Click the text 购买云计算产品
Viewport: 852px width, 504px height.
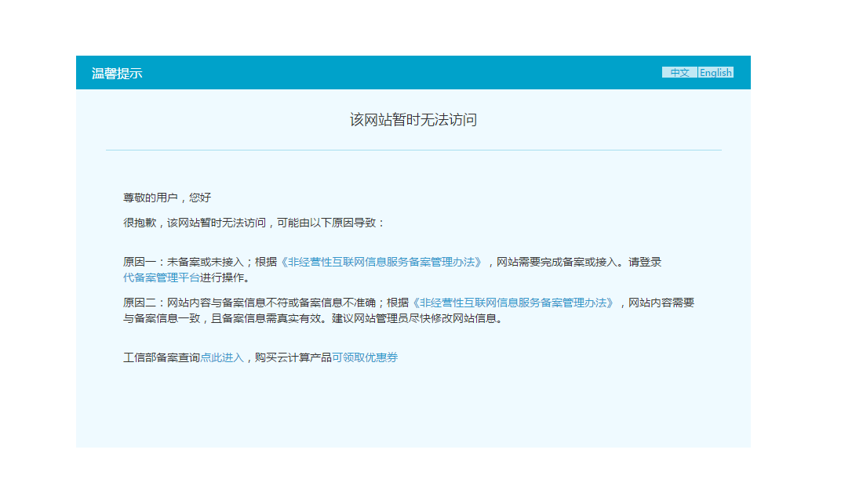[293, 357]
